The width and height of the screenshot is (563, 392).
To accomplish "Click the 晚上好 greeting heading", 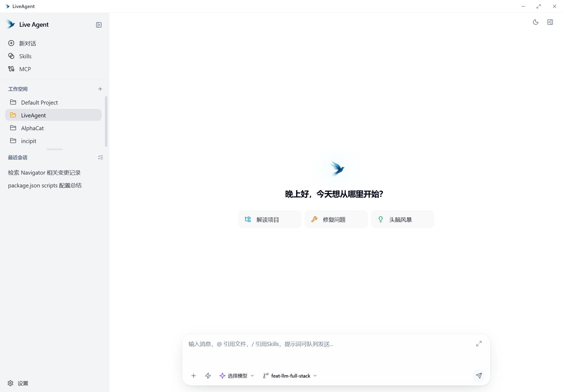I will pyautogui.click(x=334, y=194).
